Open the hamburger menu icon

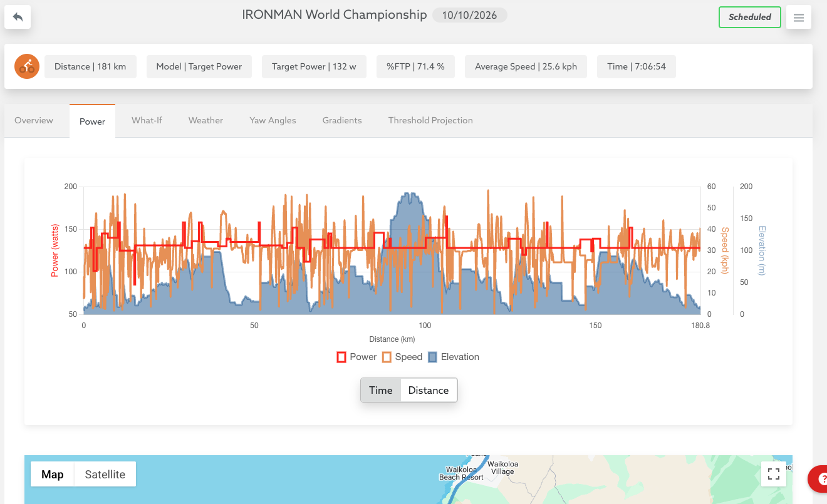click(799, 18)
